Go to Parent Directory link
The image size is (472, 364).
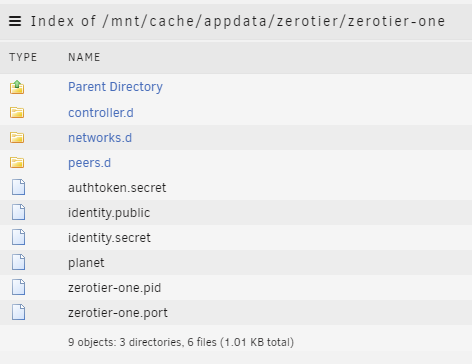coord(115,87)
